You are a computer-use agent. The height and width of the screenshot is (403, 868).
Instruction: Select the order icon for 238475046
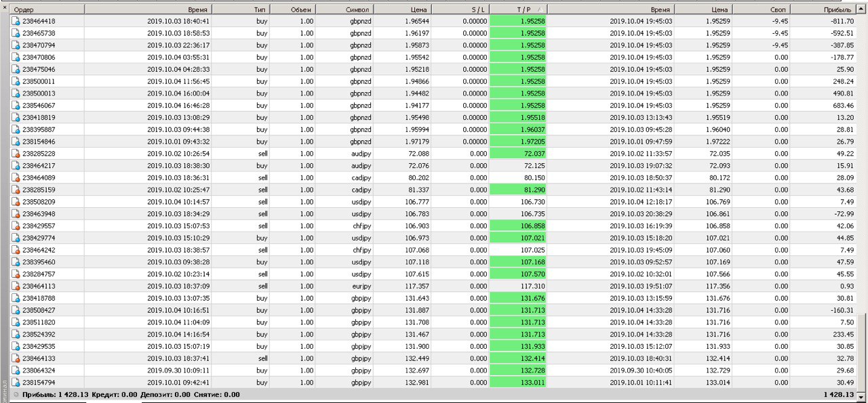tap(16, 69)
